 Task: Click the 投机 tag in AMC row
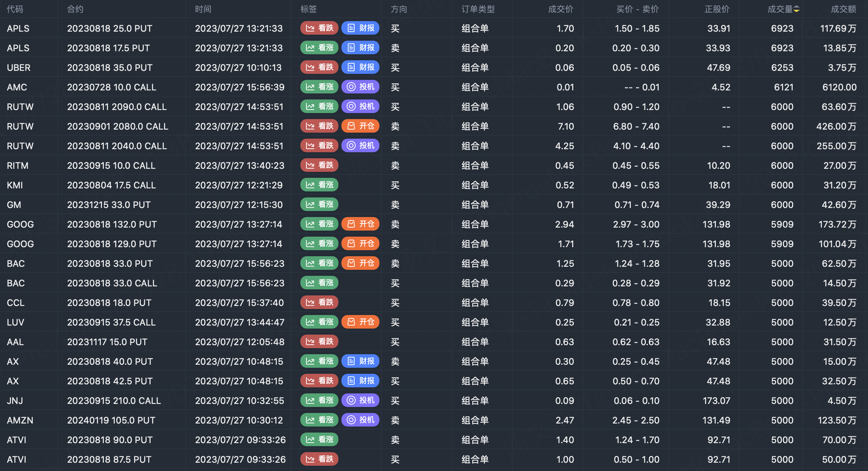[360, 87]
